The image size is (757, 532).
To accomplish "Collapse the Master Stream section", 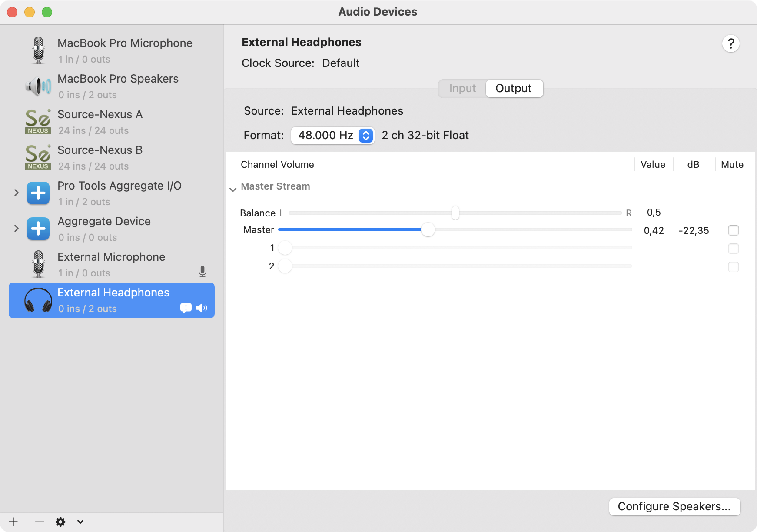I will coord(233,189).
